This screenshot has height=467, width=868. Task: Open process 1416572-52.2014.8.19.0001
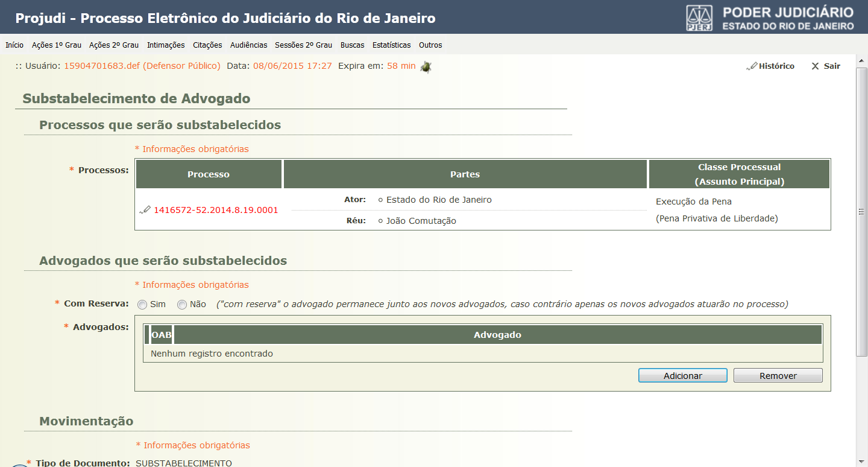point(216,210)
